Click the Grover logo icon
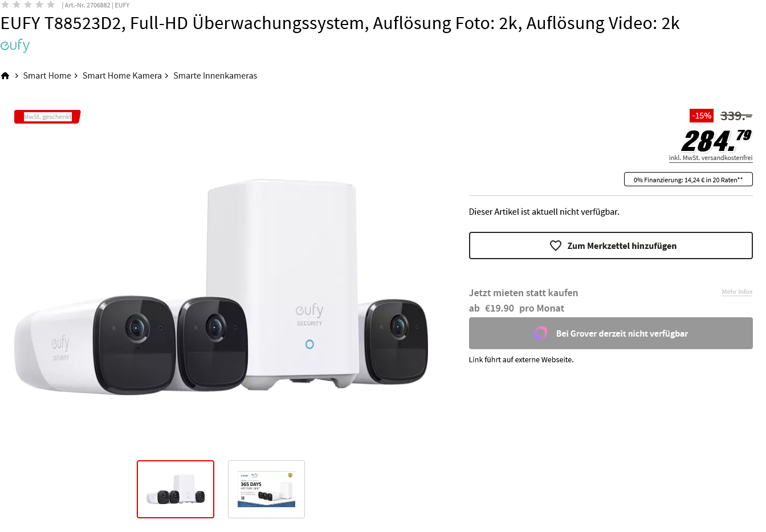 (540, 333)
